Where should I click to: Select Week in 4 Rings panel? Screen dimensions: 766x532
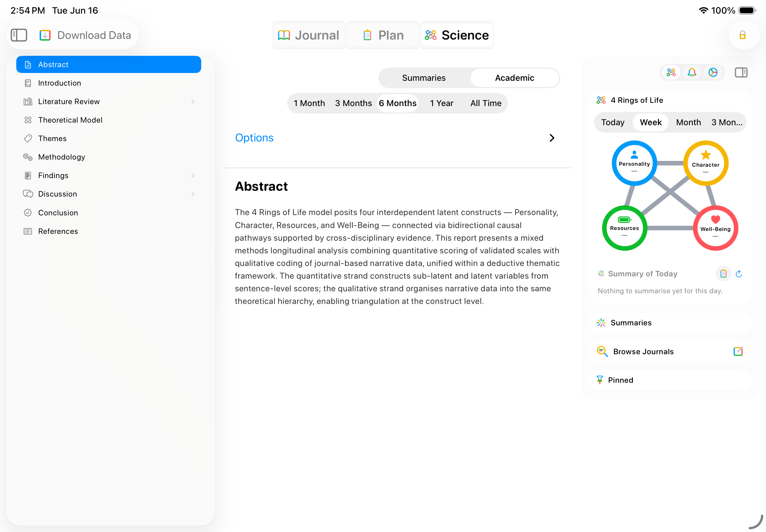pyautogui.click(x=651, y=122)
